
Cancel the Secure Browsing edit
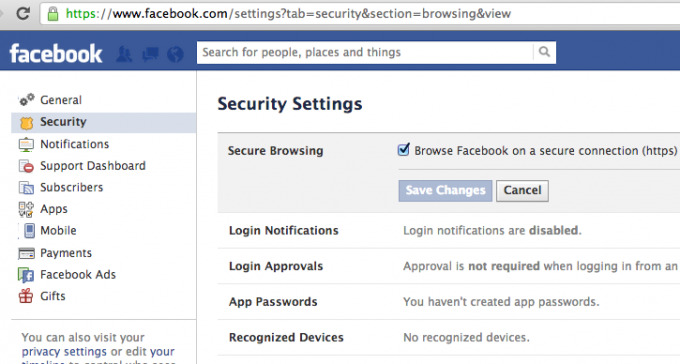pyautogui.click(x=523, y=191)
